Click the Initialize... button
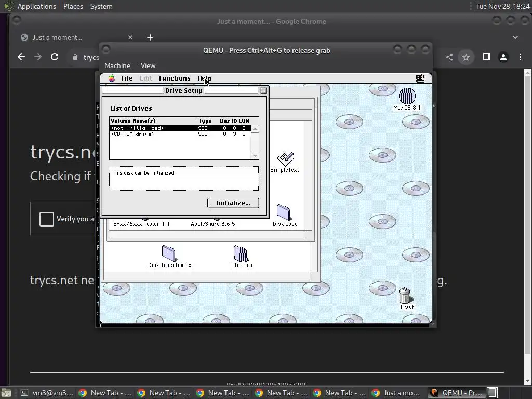Screen dimensions: 532x399 click(233, 203)
